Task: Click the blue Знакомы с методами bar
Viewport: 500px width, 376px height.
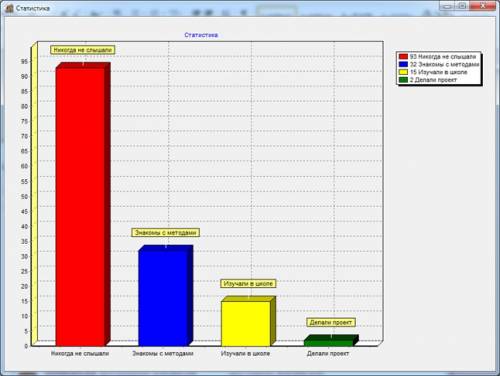Action: [x=163, y=298]
